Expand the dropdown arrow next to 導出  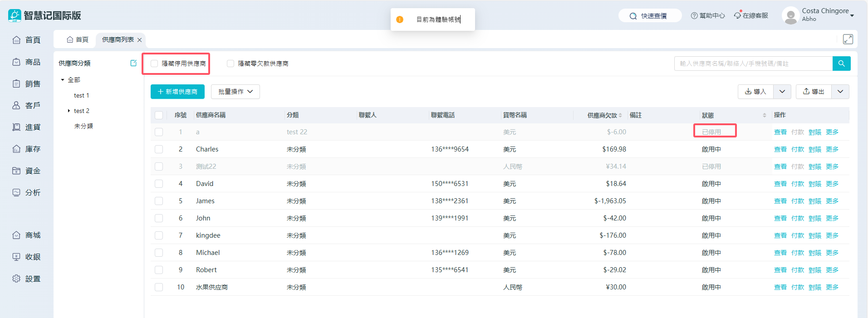(840, 92)
